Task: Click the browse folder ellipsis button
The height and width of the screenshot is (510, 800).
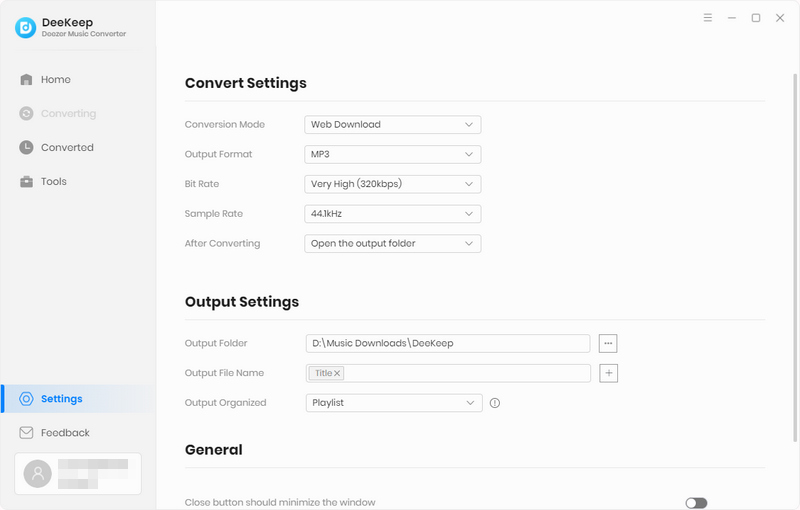Action: [x=608, y=343]
